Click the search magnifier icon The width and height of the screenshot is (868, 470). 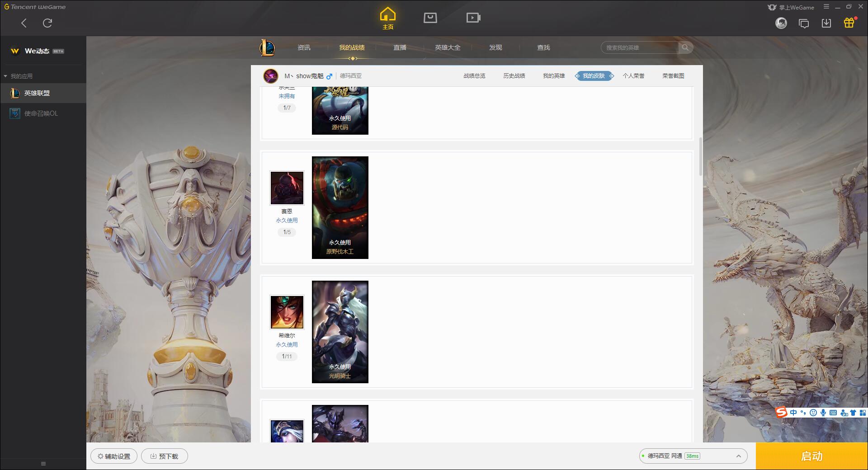tap(685, 47)
